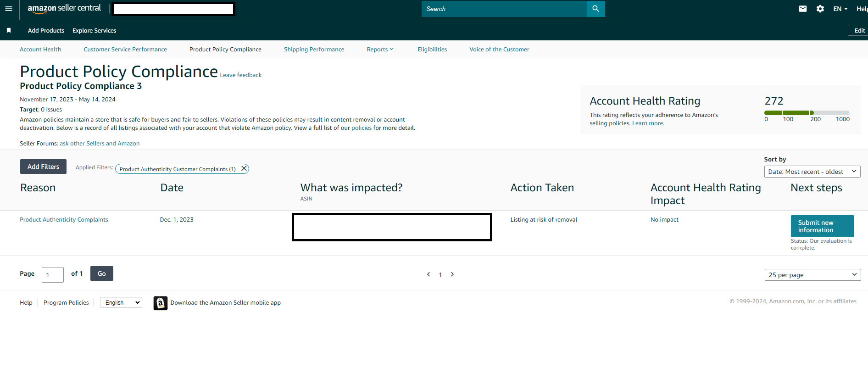The image size is (868, 373).
Task: Open Voice of the Customer tab
Action: tap(499, 50)
